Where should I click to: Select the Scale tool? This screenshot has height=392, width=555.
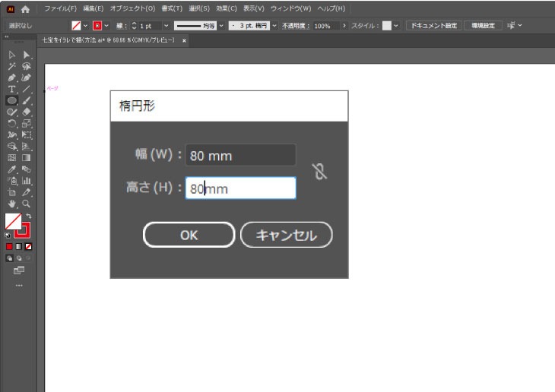26,124
